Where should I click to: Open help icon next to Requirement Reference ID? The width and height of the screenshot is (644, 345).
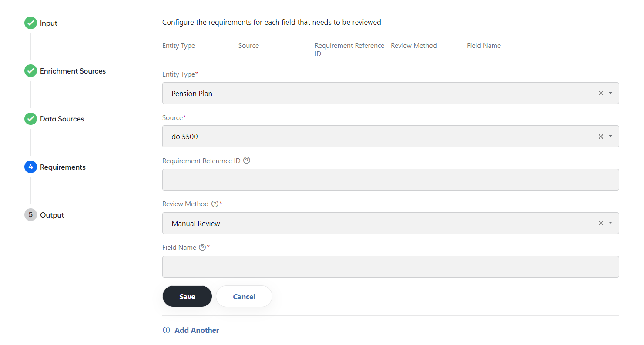[247, 161]
